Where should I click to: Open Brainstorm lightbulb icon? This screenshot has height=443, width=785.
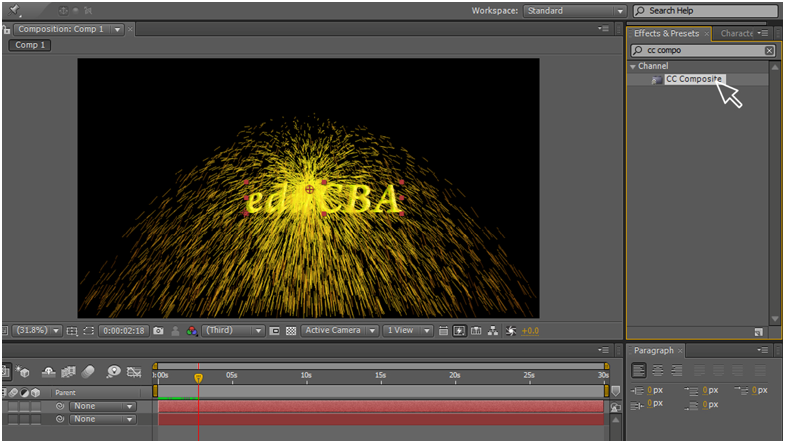click(114, 371)
